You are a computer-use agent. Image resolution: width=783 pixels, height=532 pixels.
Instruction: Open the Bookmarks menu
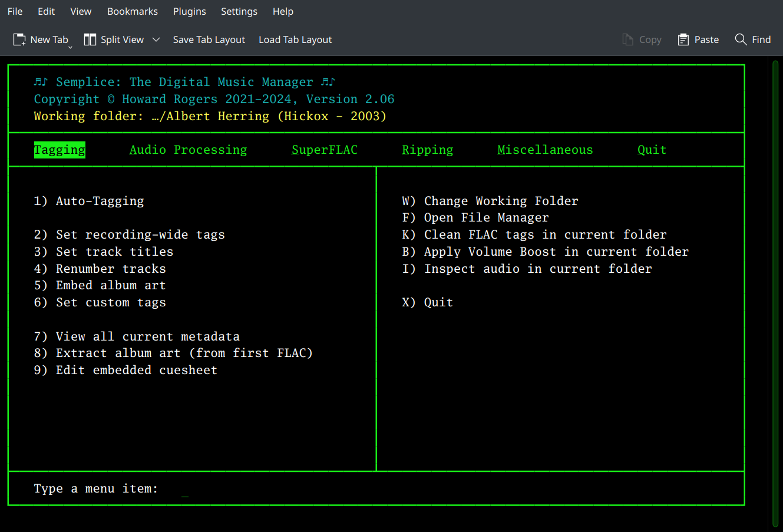133,11
